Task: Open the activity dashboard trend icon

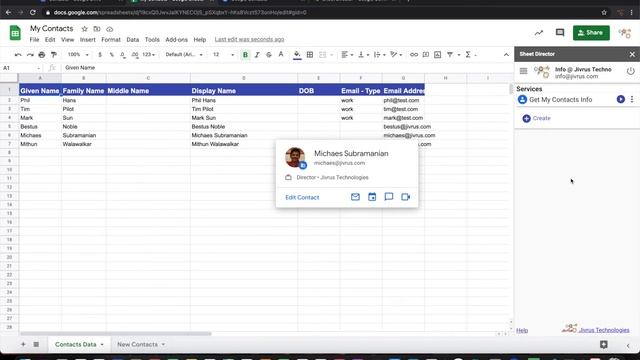Action: [539, 33]
